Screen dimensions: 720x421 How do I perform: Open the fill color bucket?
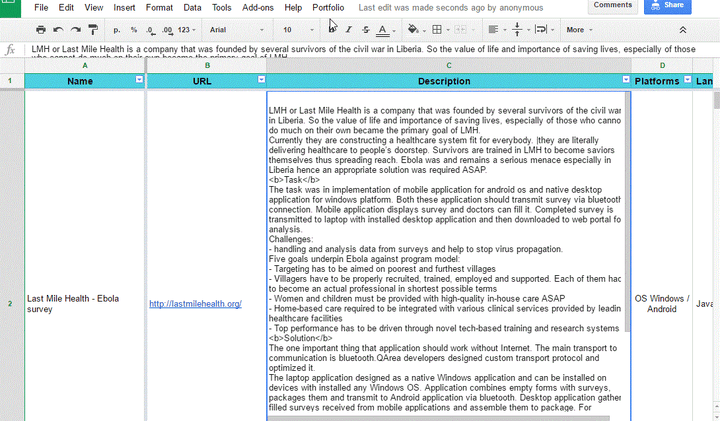pos(416,30)
